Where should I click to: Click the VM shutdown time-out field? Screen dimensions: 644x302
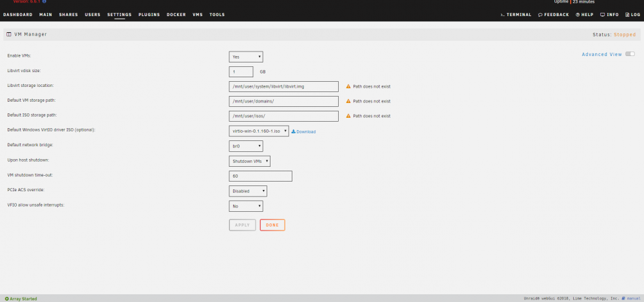point(260,176)
